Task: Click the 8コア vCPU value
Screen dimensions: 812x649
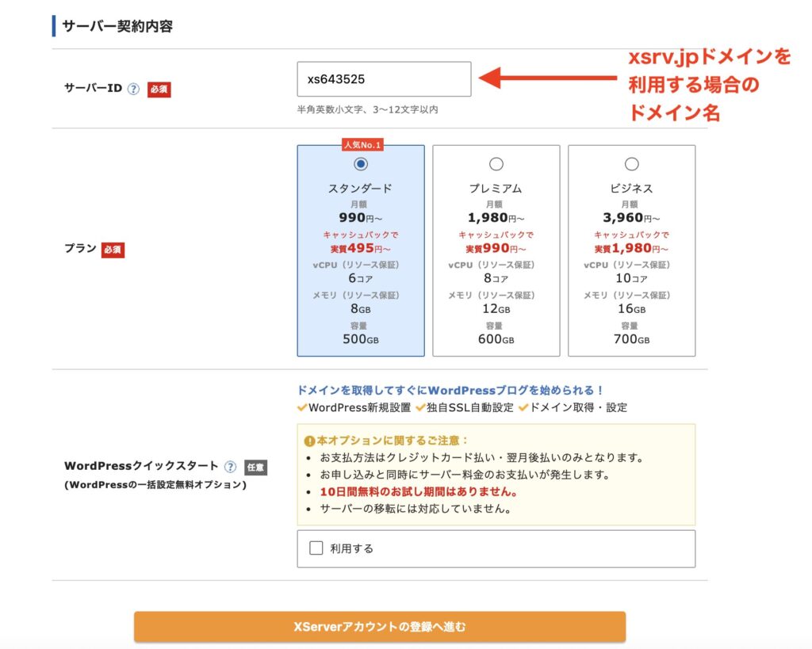Action: click(496, 278)
